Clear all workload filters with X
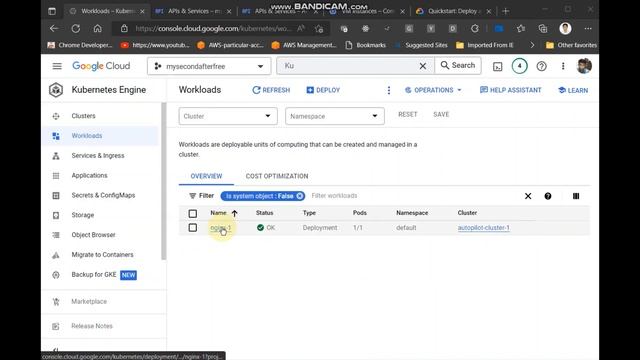This screenshot has width=640, height=360. pyautogui.click(x=528, y=196)
